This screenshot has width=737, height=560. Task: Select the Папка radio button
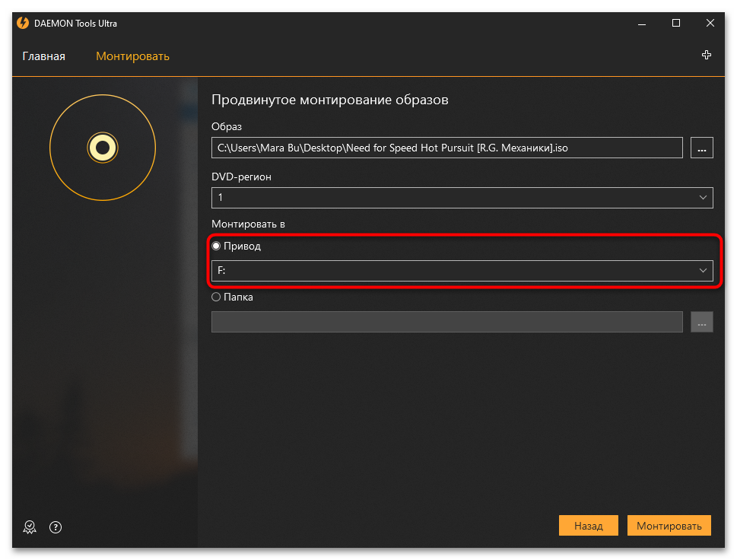tap(216, 297)
